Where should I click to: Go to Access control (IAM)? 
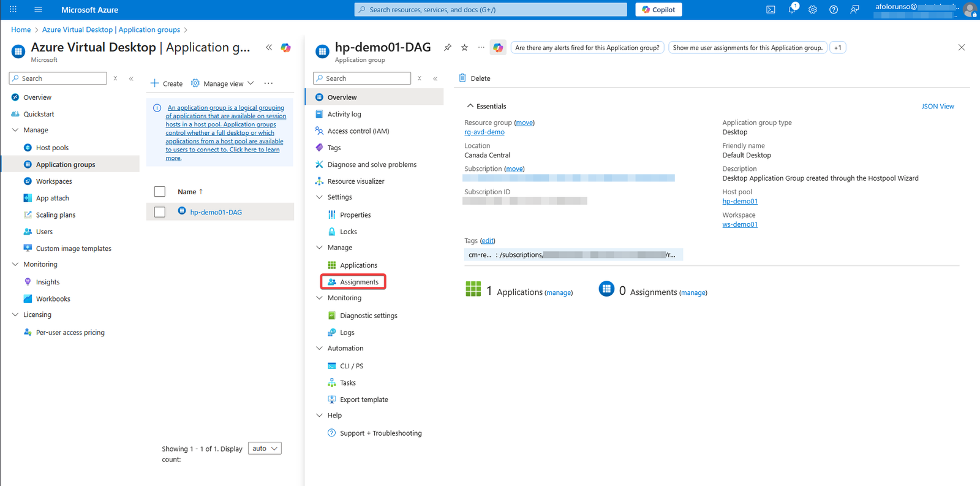[x=358, y=131]
